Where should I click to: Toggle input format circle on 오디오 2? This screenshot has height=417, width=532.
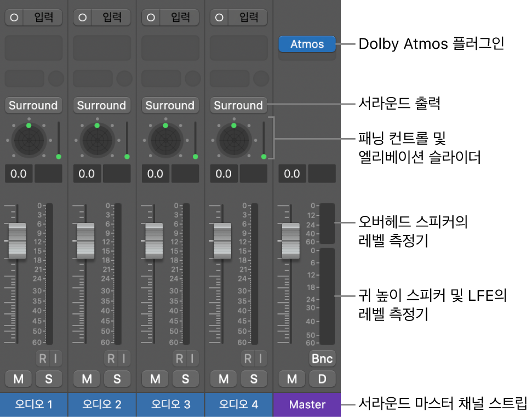pos(82,18)
